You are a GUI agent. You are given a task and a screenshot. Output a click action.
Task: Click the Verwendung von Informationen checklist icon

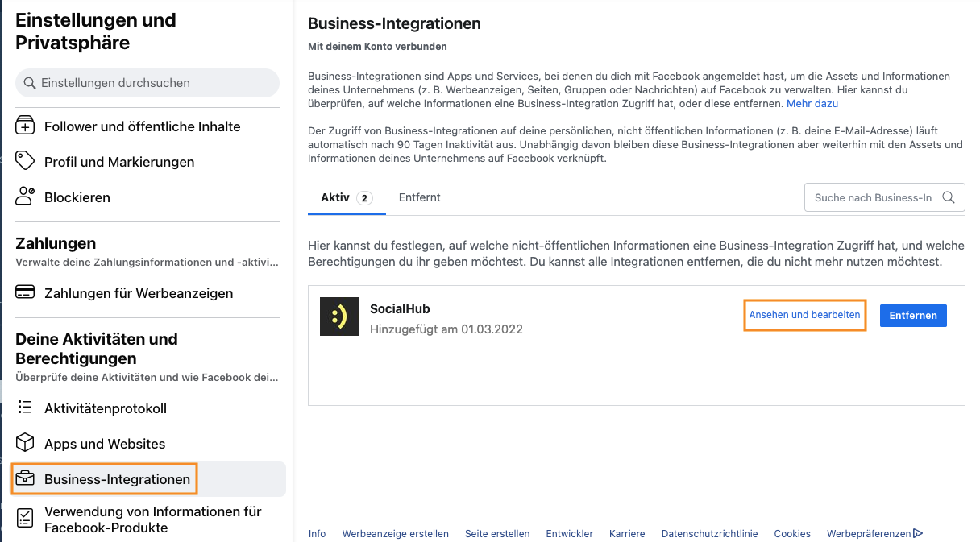[x=26, y=519]
